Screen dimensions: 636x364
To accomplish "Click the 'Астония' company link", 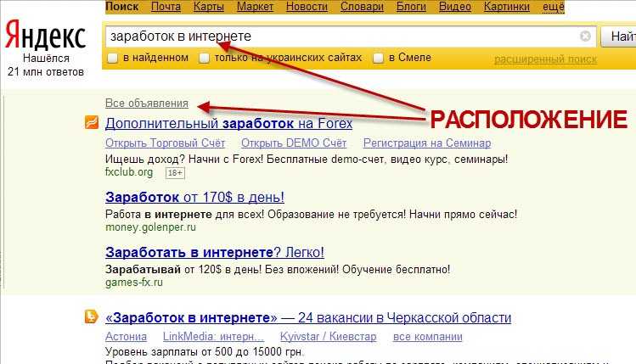I will (127, 337).
